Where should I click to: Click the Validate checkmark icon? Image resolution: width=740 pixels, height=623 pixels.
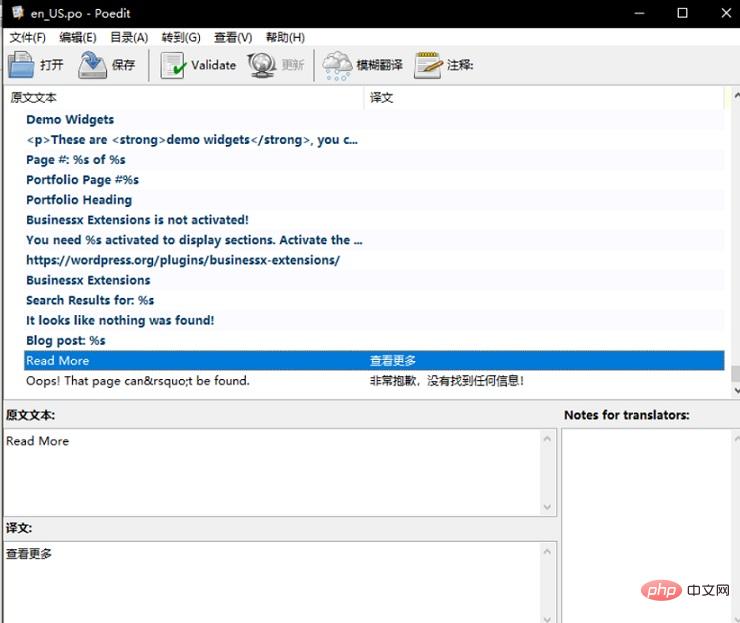[x=172, y=65]
